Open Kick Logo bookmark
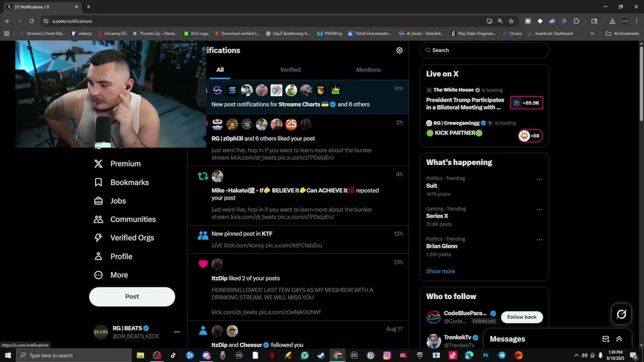Viewport: 644px width, 362px height. point(196,34)
